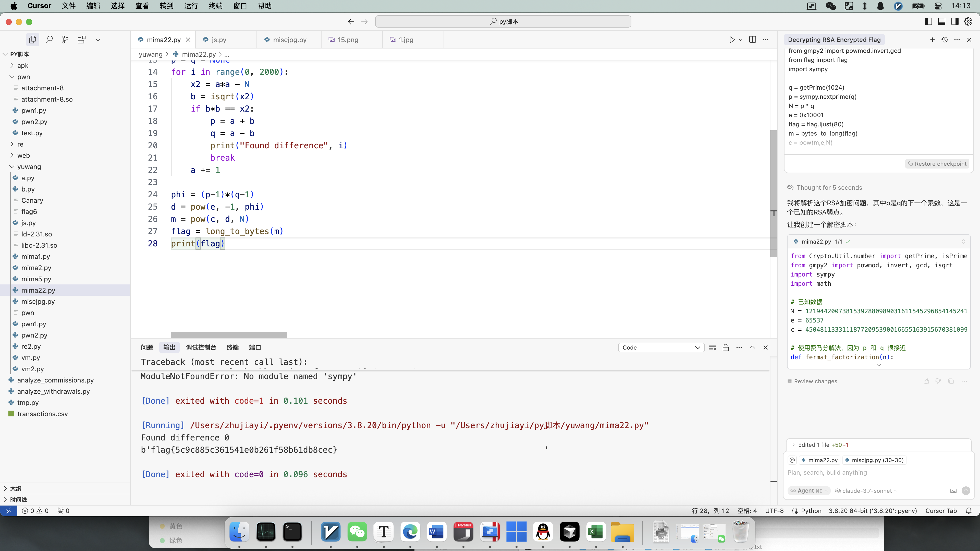The image size is (980, 551).
Task: Expand the Edited 1 file summary
Action: [879, 445]
